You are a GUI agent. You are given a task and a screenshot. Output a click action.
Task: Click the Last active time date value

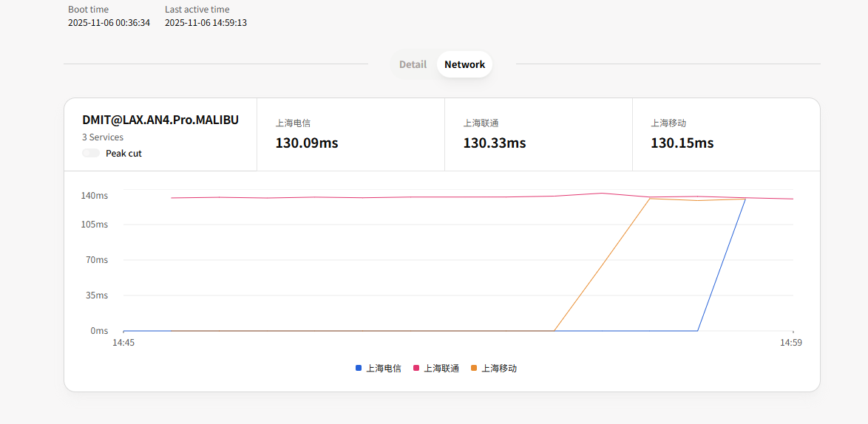206,23
